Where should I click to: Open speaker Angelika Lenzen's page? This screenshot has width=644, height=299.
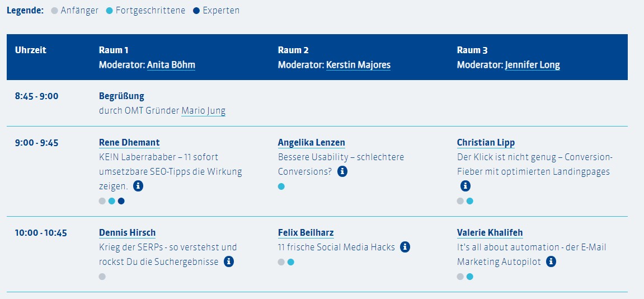(x=312, y=142)
